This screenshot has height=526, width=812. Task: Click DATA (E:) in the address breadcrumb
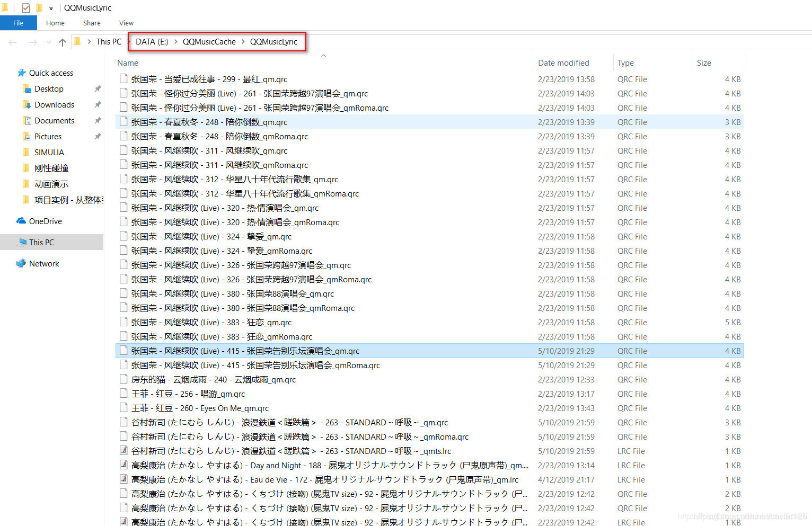[152, 41]
